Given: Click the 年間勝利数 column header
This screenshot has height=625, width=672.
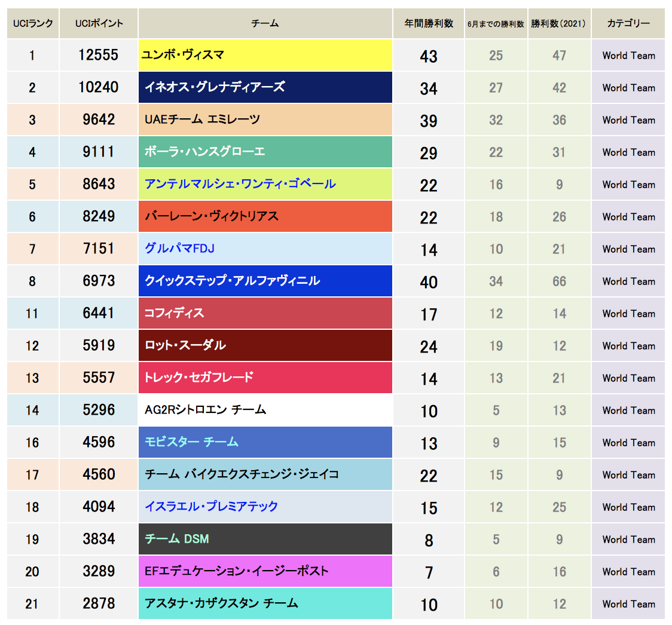Looking at the screenshot, I should coord(429,23).
